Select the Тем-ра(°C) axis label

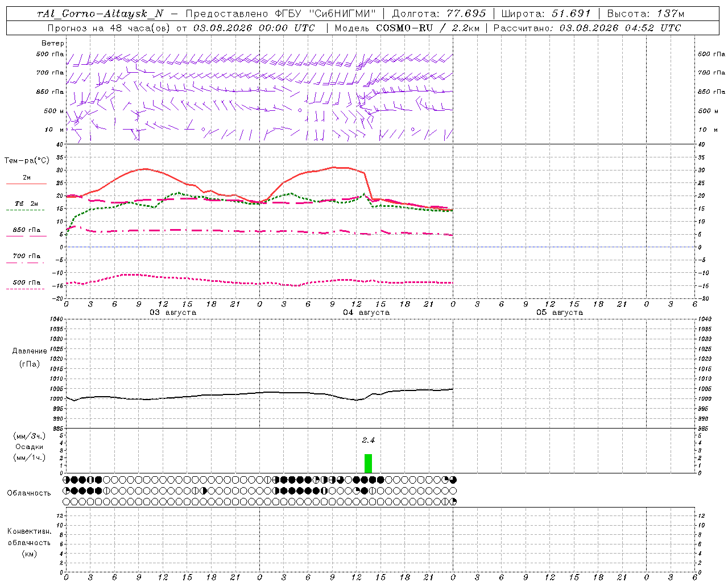point(27,161)
